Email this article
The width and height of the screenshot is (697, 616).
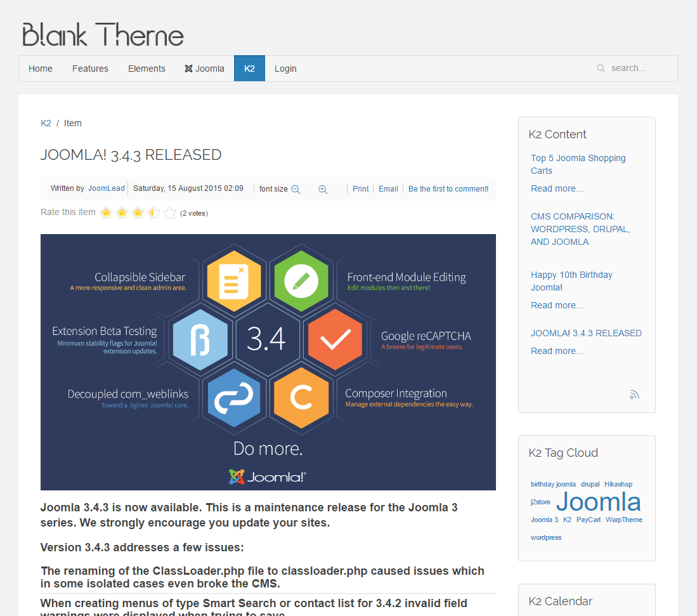(388, 188)
